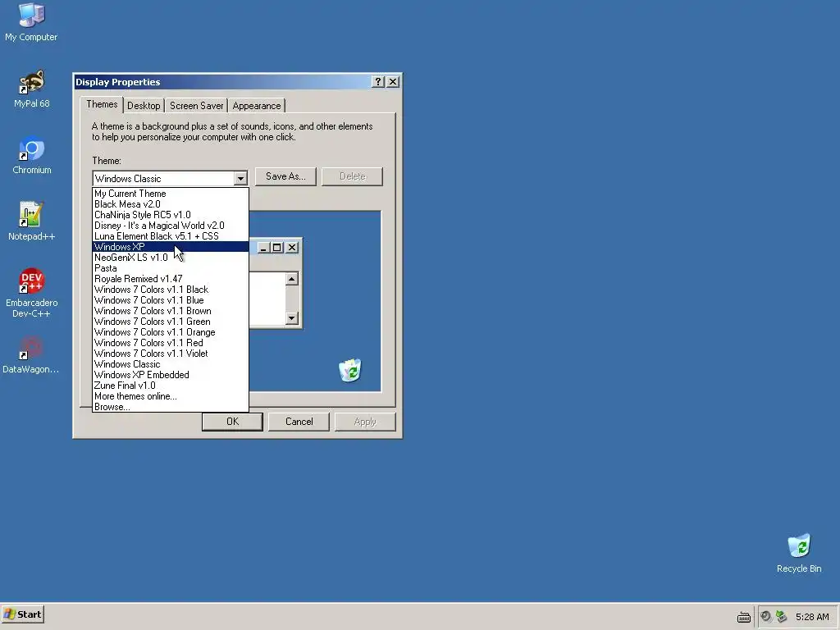Select Windows 7 Colors v1.1 Black
Screen dimensions: 840x630
pos(171,290)
